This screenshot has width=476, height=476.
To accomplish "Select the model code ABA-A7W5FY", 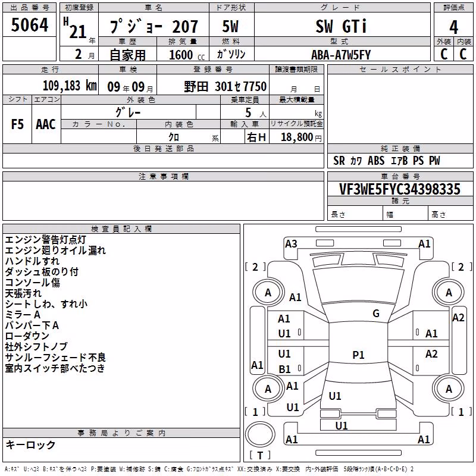I will pyautogui.click(x=341, y=55).
